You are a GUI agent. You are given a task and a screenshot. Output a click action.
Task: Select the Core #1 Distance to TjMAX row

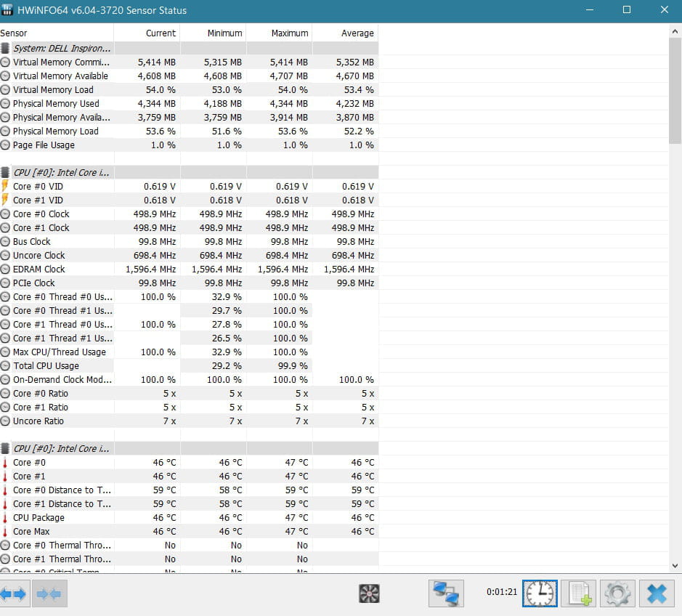click(190, 503)
